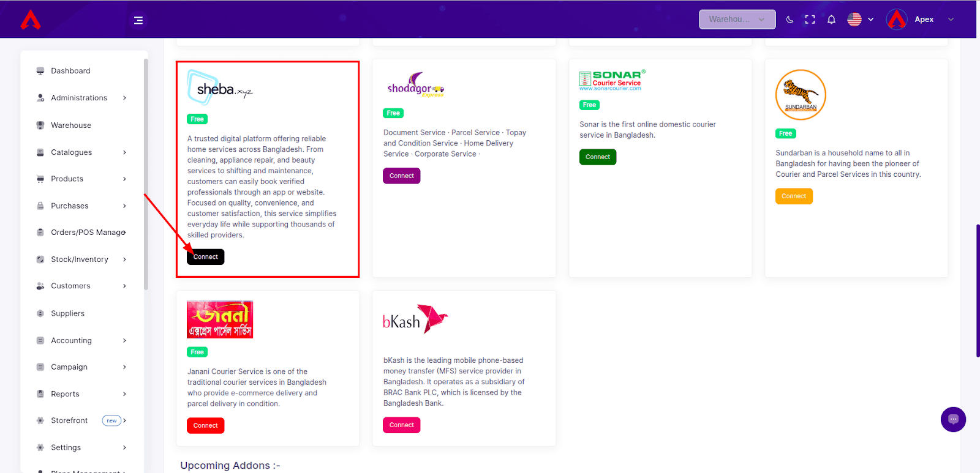Click the Administrations sidebar icon
The width and height of the screenshot is (980, 473).
(x=40, y=98)
